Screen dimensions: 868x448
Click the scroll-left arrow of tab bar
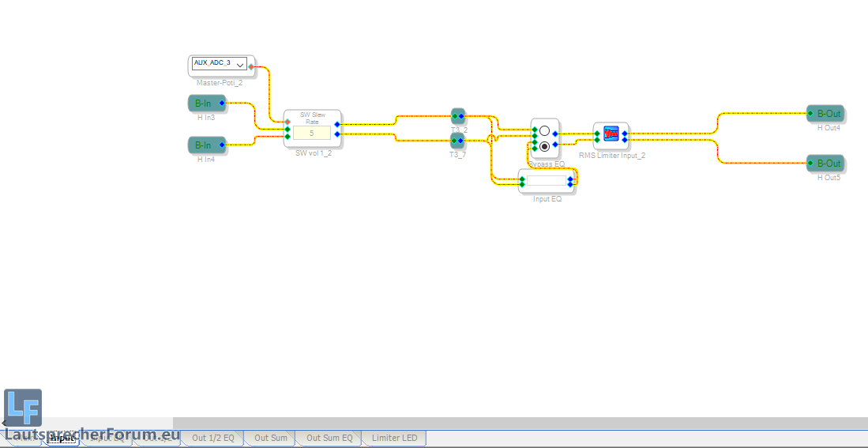[x=3, y=424]
